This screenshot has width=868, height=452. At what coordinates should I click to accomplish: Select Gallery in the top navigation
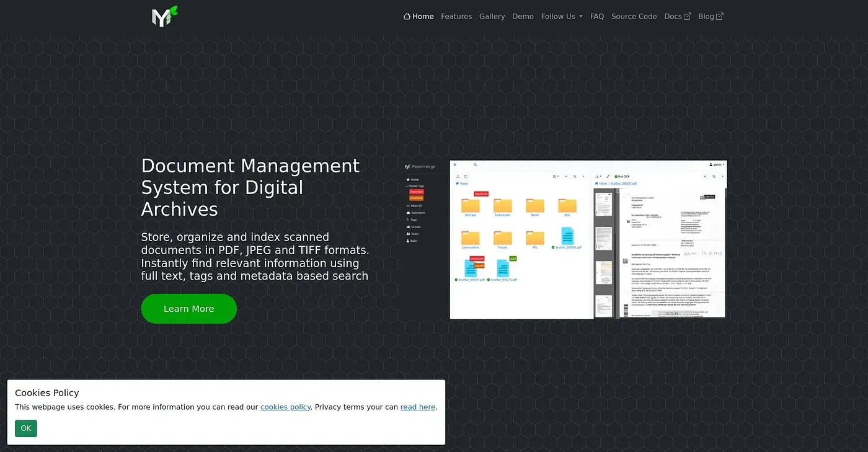pyautogui.click(x=492, y=17)
